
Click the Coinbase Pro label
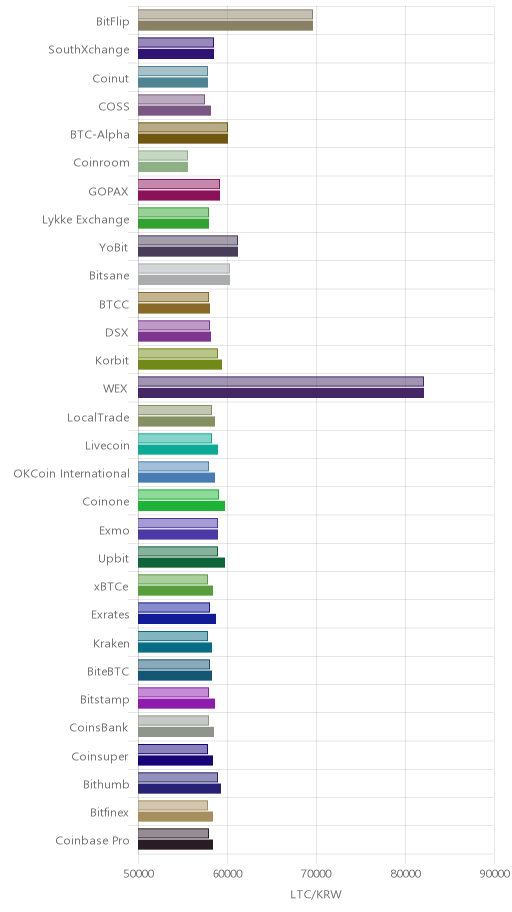click(x=93, y=840)
